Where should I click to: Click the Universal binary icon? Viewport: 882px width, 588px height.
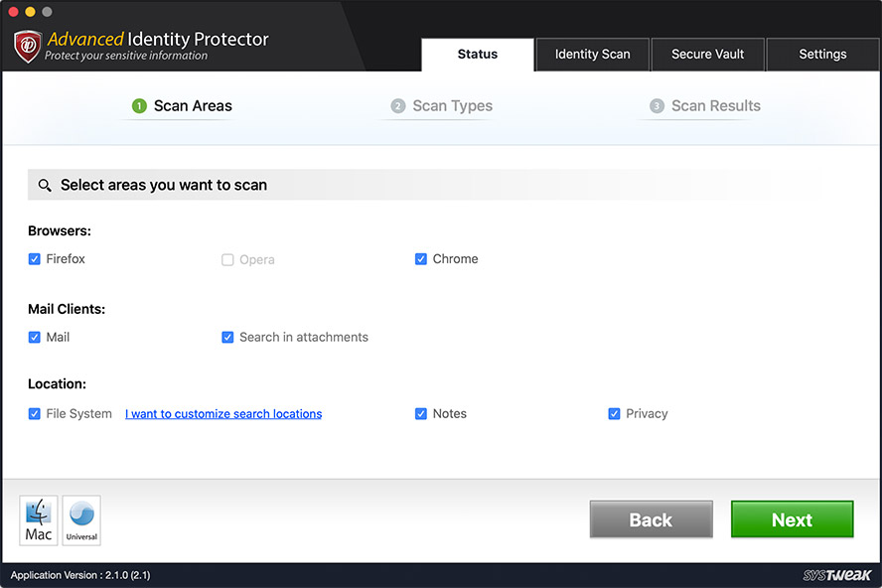(x=81, y=520)
